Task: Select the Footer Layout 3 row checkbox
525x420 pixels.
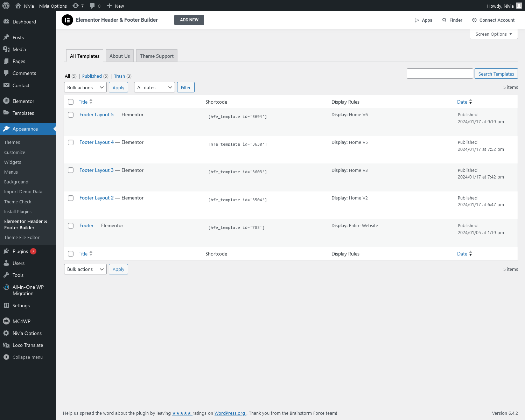Action: click(x=71, y=170)
